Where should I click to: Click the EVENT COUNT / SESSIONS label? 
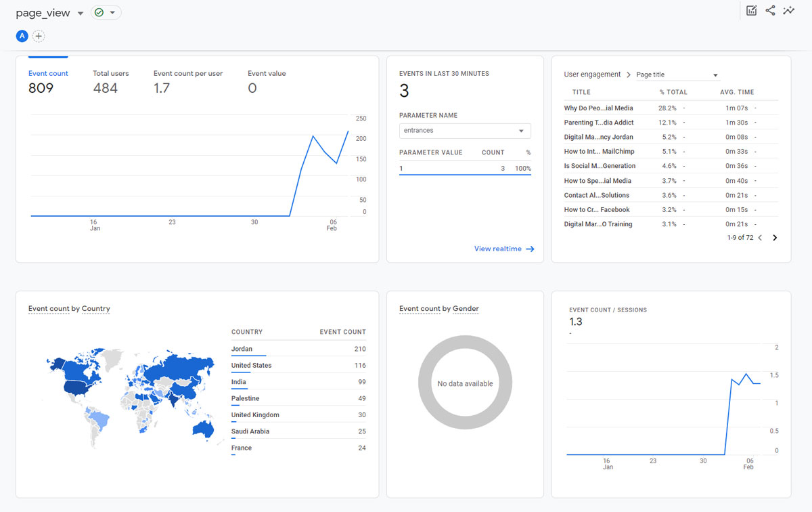pyautogui.click(x=608, y=310)
